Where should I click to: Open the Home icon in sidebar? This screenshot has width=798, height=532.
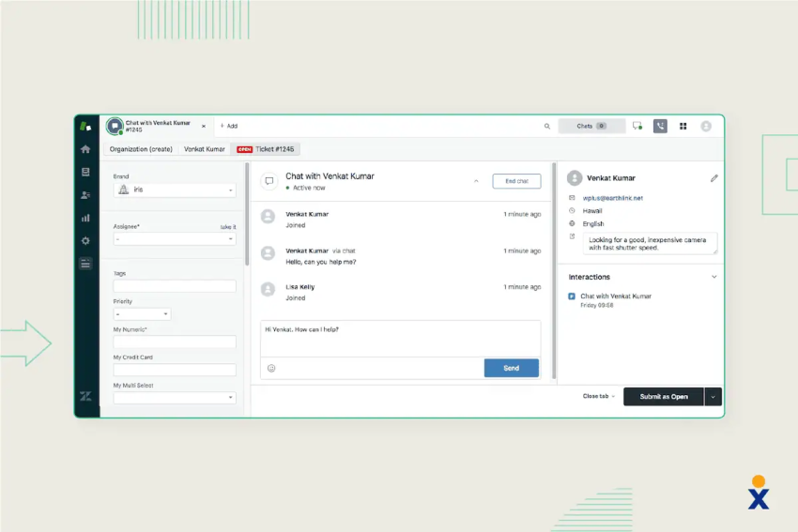85,149
